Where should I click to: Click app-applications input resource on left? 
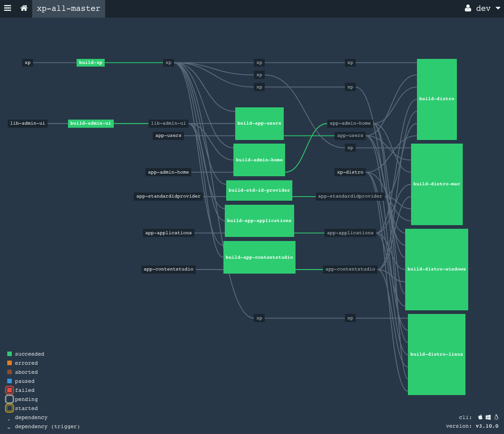pos(169,233)
